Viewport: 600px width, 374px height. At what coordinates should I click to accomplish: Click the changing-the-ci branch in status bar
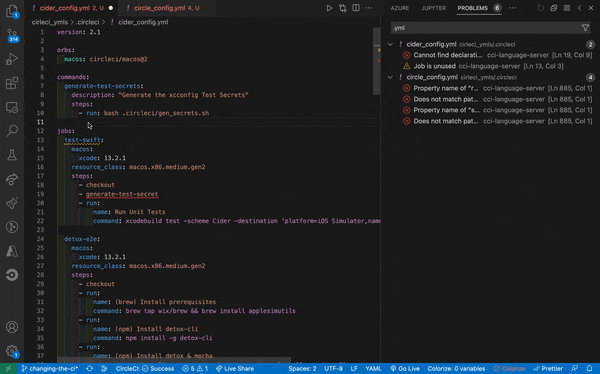pos(50,369)
